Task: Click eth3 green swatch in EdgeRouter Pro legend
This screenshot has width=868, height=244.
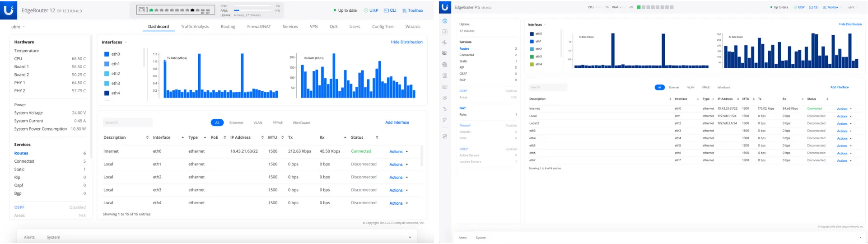Action: (x=532, y=57)
